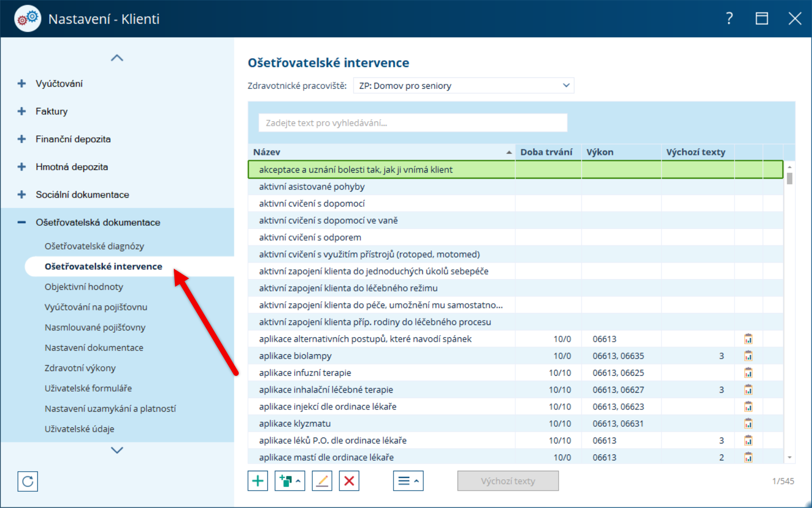
Task: Open clipboard icon for aplikace mastí row
Action: [x=748, y=457]
